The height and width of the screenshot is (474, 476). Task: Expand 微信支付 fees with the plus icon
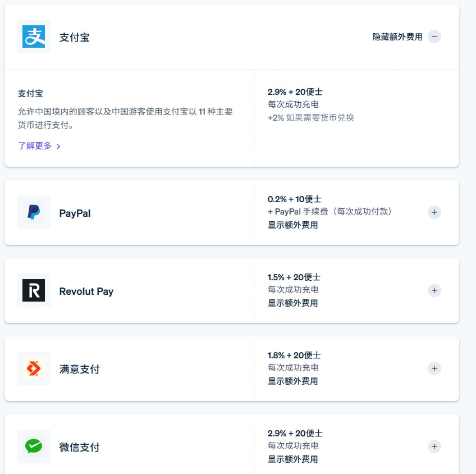434,446
